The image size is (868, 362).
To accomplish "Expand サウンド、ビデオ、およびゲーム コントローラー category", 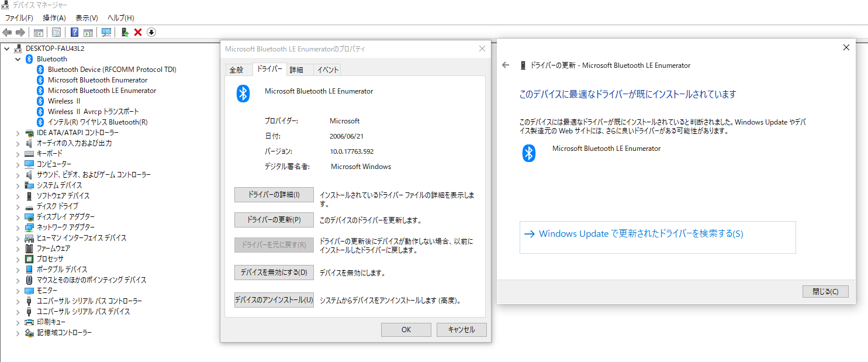I will coord(18,175).
